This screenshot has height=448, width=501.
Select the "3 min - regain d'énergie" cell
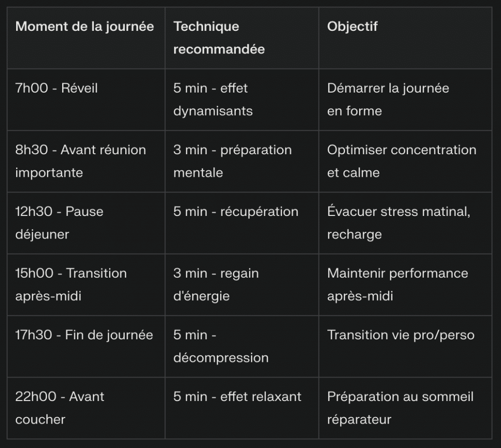[x=216, y=284]
